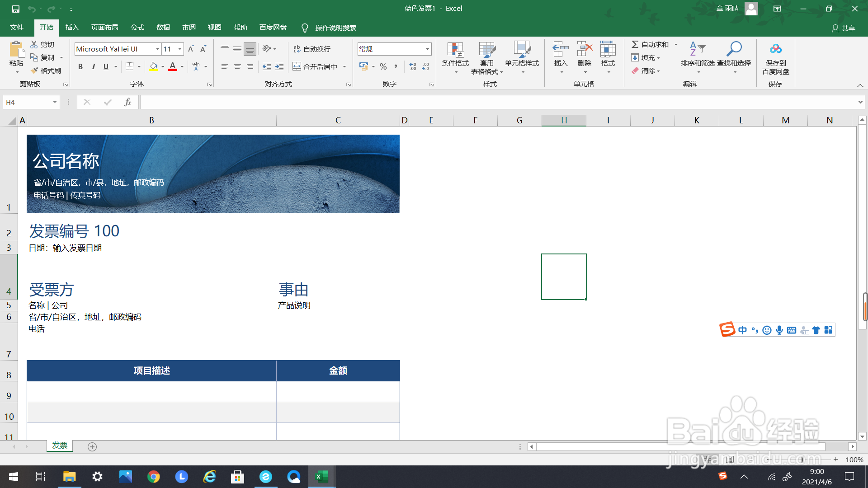Open the Formulas (公式) ribbon tab

(137, 28)
